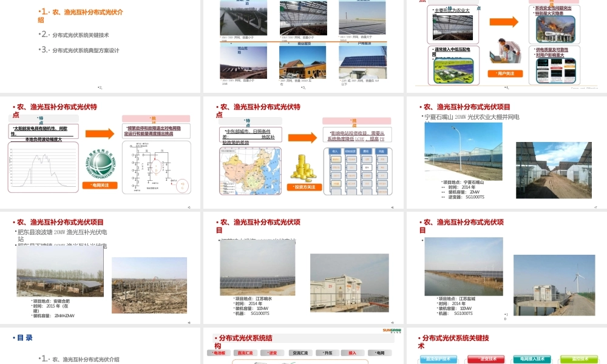Viewport: 607px width, 364px height.
Task: Click the blue '直流保护技术' box
Action: tap(438, 359)
